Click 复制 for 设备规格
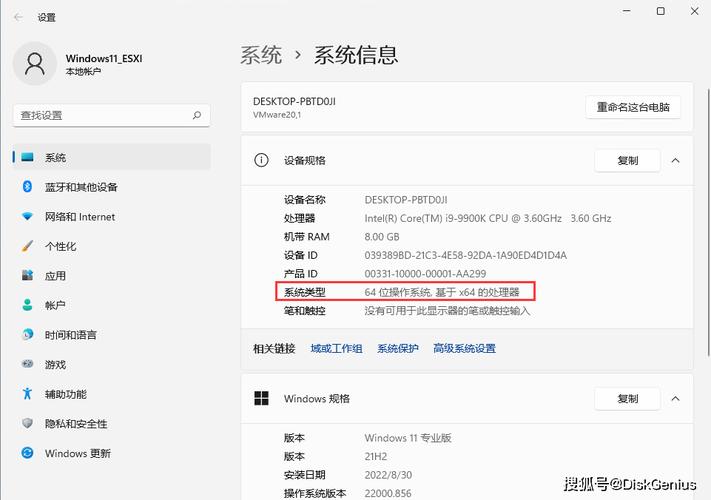This screenshot has height=500, width=711. [628, 160]
